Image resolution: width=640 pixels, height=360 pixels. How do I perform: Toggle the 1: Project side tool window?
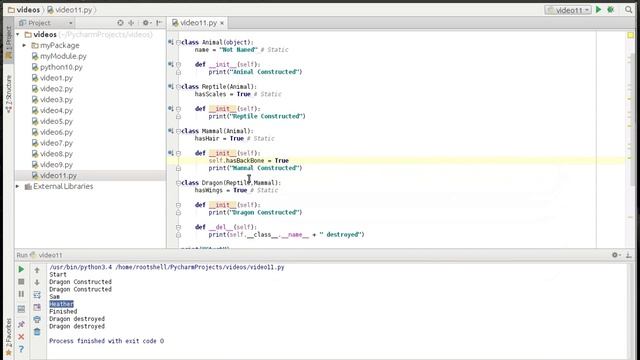8,43
